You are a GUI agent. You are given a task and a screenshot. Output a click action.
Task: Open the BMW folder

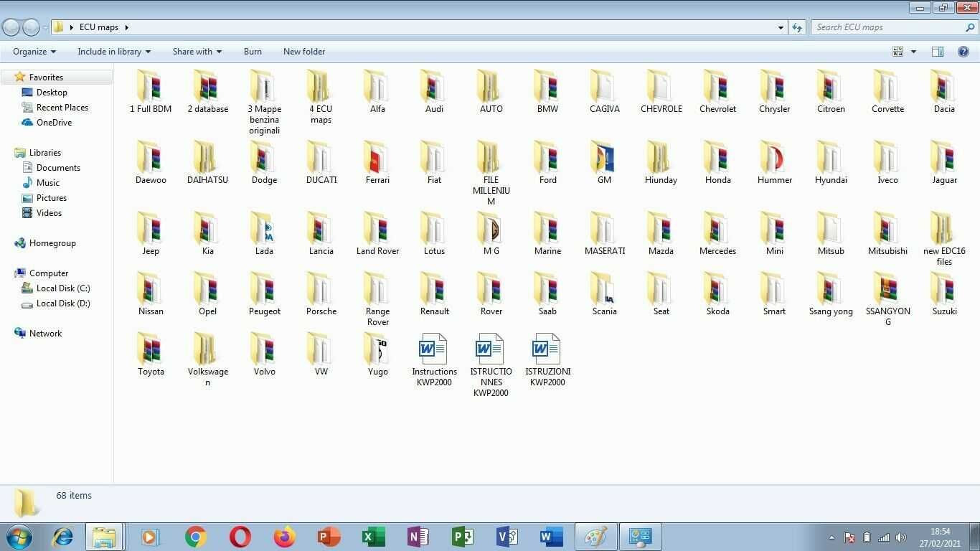pyautogui.click(x=547, y=91)
